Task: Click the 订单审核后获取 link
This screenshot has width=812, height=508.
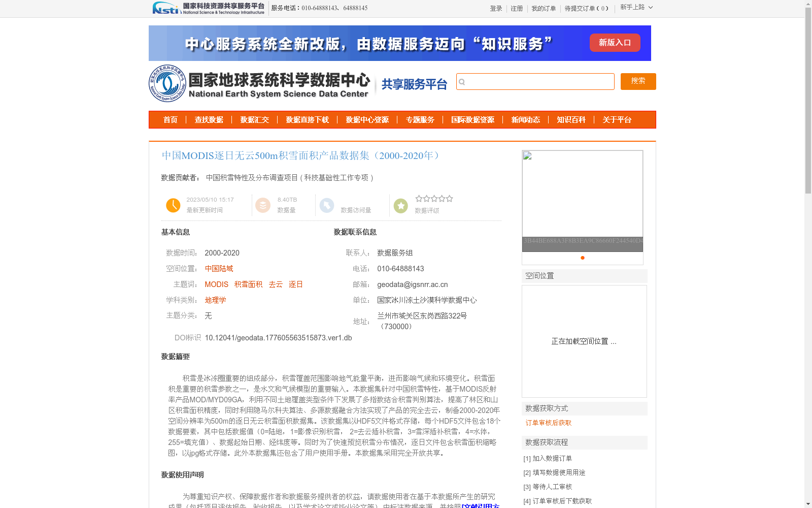Action: point(549,423)
